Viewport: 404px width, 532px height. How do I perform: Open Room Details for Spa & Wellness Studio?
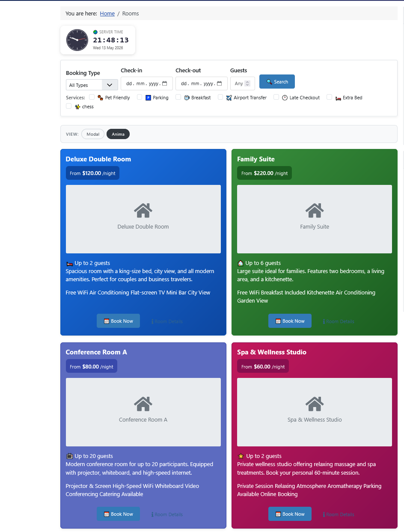tap(339, 514)
